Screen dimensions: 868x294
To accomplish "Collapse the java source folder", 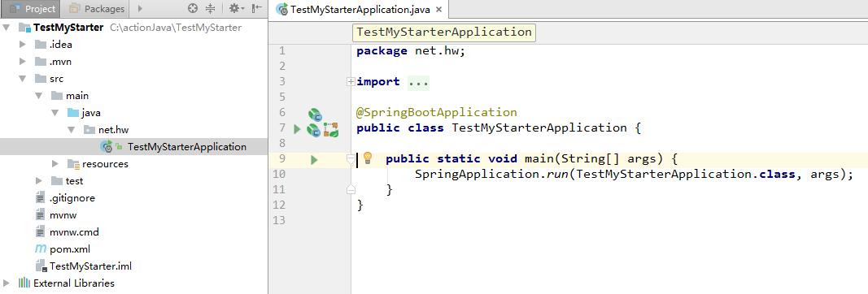I will click(x=55, y=113).
